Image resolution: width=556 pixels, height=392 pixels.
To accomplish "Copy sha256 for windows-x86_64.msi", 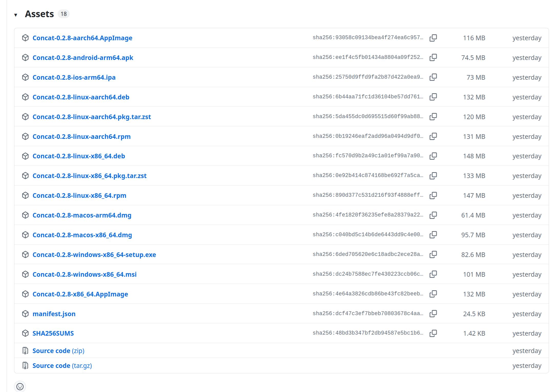I will (433, 274).
